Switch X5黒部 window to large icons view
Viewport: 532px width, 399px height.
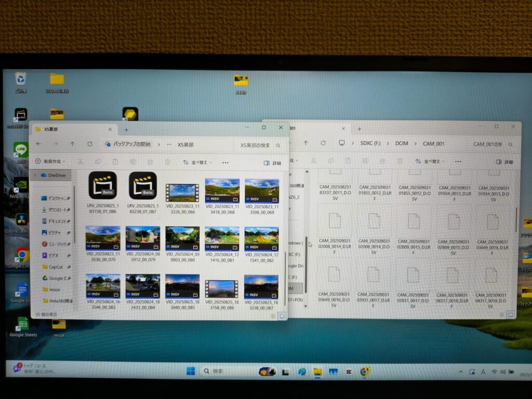click(282, 315)
